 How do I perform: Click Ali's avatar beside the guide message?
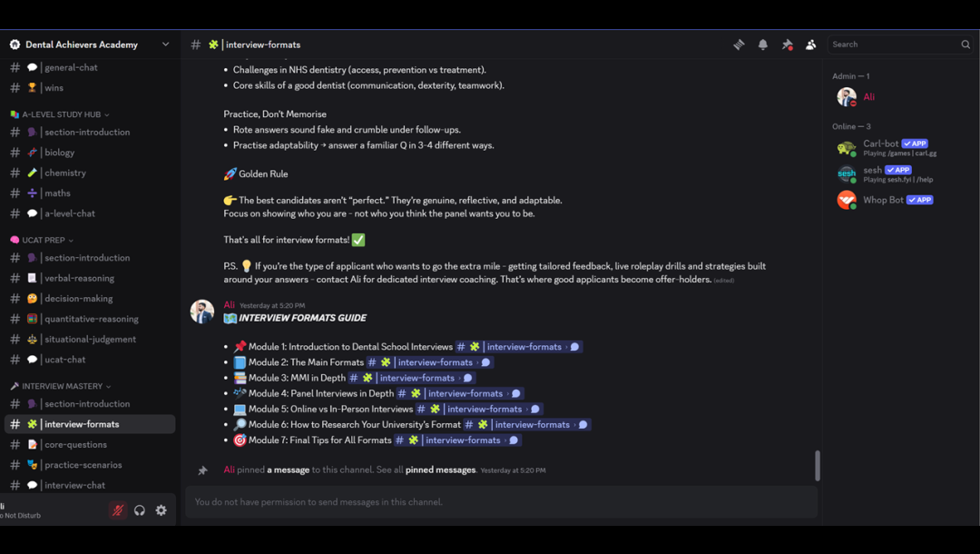[201, 312]
